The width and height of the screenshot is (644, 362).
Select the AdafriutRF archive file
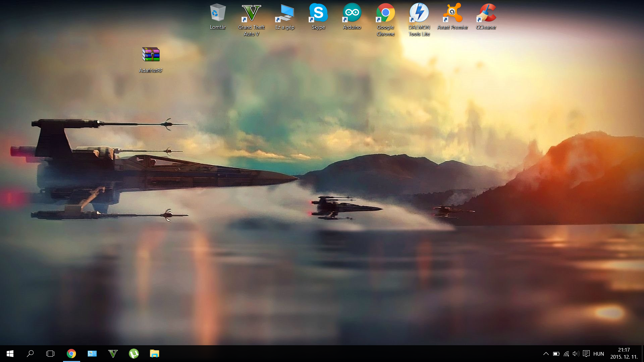point(151,60)
